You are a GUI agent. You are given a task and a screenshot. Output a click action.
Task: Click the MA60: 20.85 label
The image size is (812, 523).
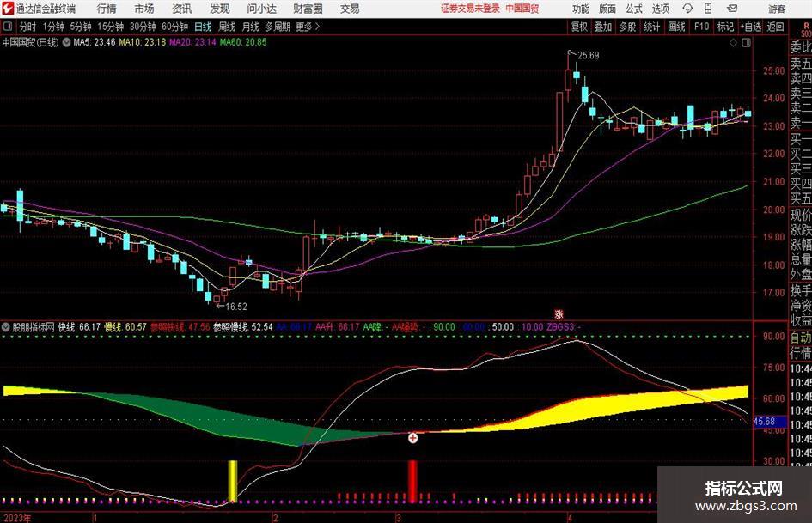coord(243,42)
